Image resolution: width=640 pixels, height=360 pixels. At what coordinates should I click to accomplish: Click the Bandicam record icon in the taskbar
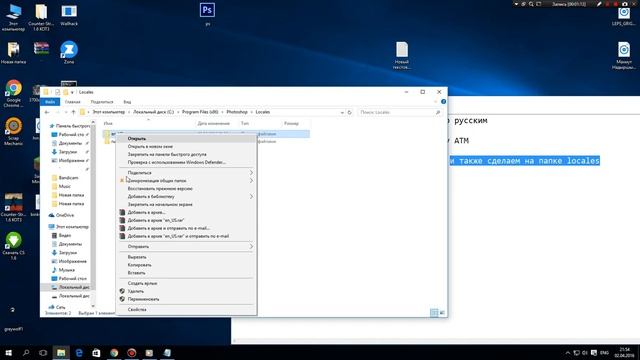(131, 353)
